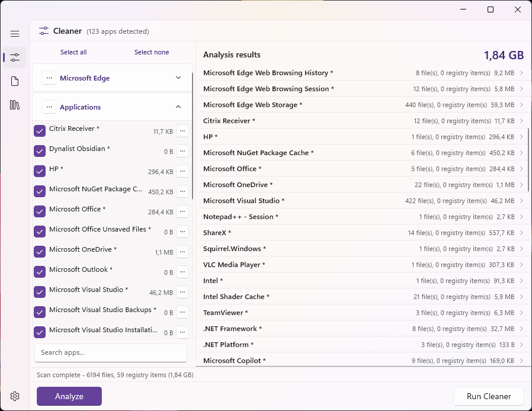The width and height of the screenshot is (532, 411).
Task: Select the Microsoft NuGet Package Cache result row
Action: click(363, 153)
